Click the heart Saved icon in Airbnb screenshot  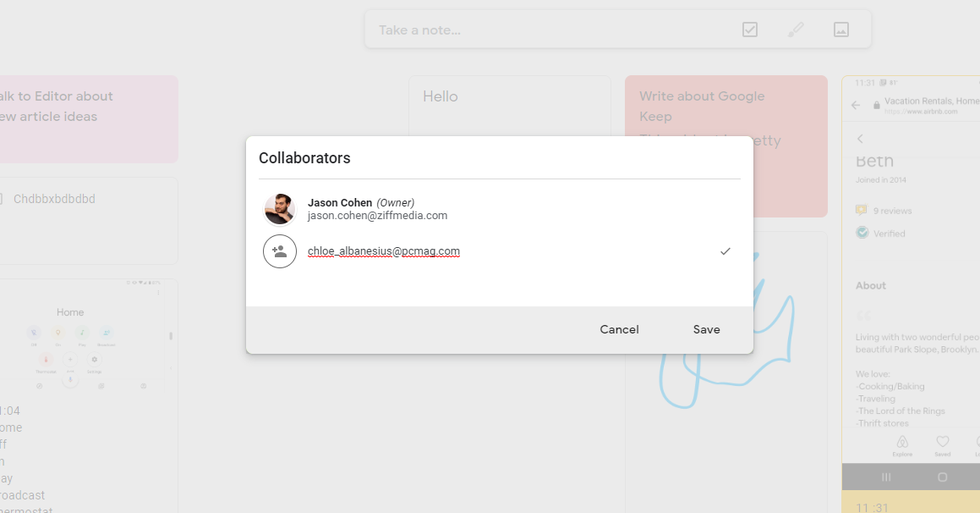942,443
